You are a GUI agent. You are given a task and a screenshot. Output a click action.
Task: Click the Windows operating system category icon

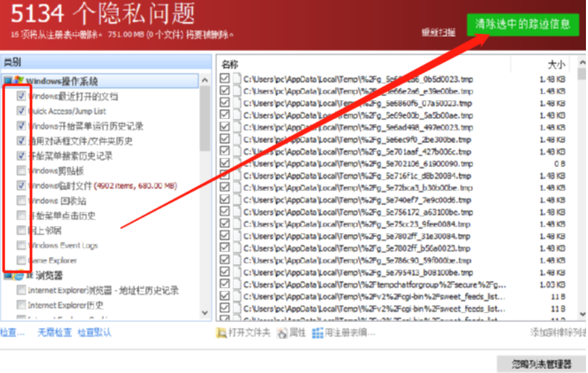[19, 81]
